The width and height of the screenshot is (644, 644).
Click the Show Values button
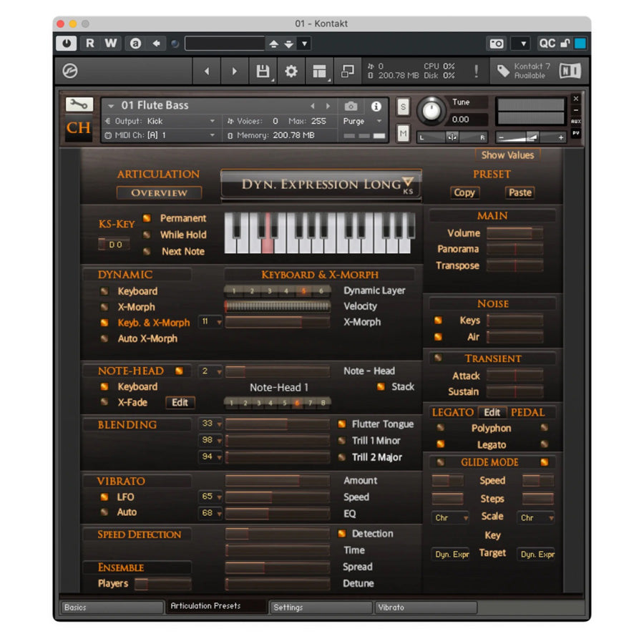pyautogui.click(x=507, y=155)
